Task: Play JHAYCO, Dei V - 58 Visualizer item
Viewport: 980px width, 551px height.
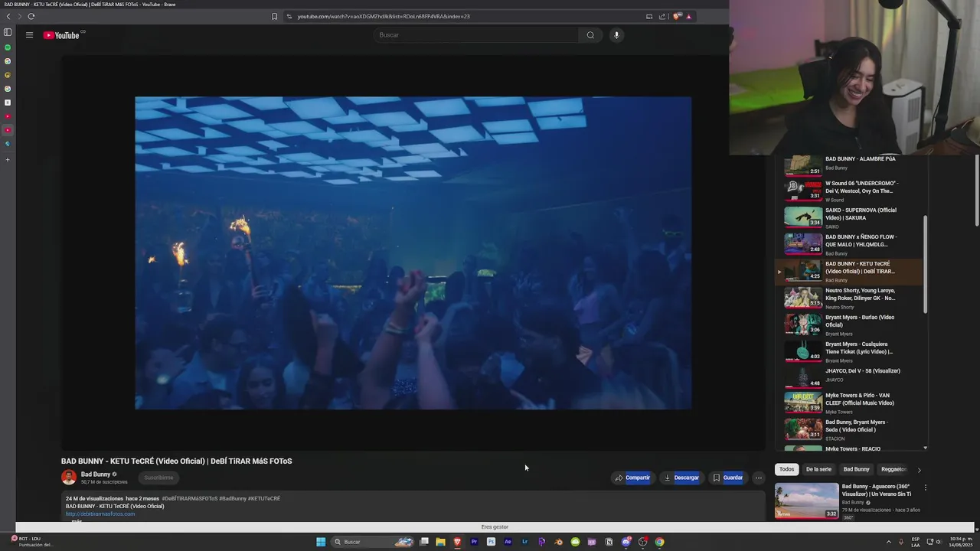Action: tap(850, 377)
